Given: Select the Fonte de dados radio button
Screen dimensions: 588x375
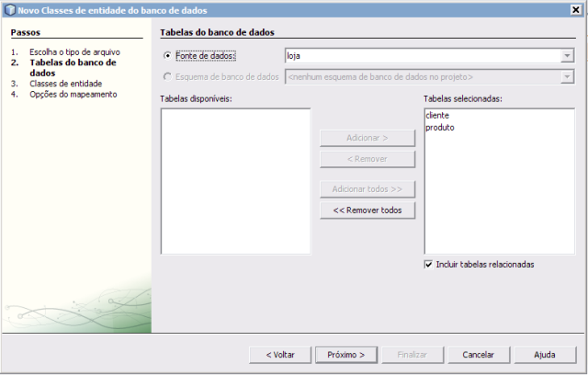Looking at the screenshot, I should coord(166,56).
